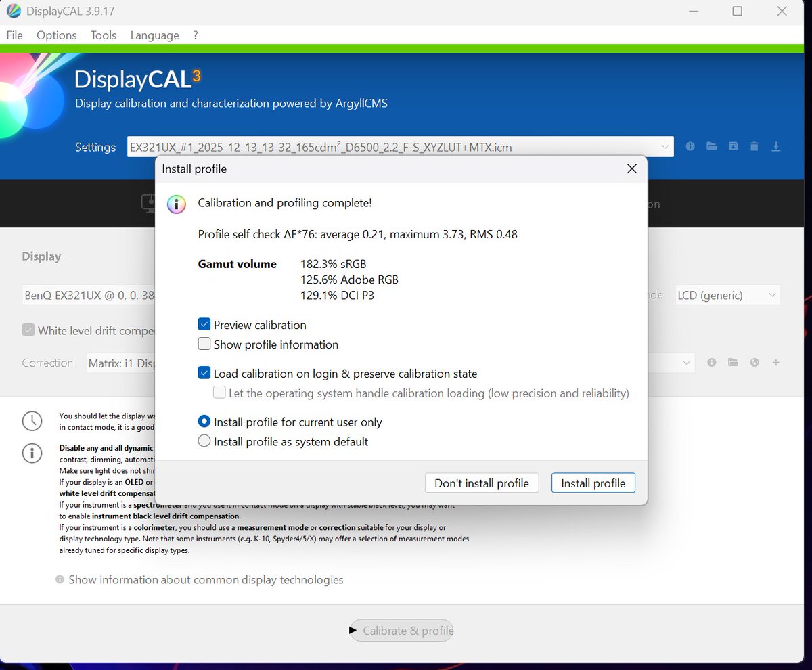Click the correction info icon next to Correction
The image size is (812, 670).
(x=711, y=363)
